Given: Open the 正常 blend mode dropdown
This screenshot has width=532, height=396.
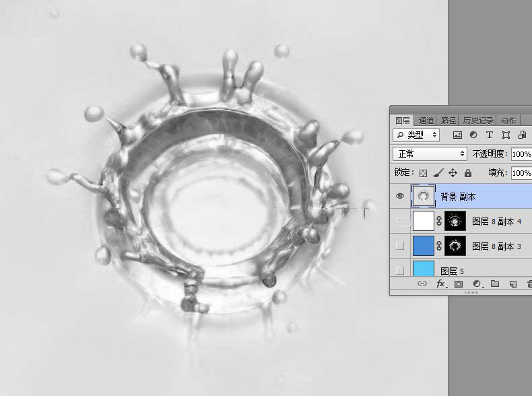Looking at the screenshot, I should 430,154.
